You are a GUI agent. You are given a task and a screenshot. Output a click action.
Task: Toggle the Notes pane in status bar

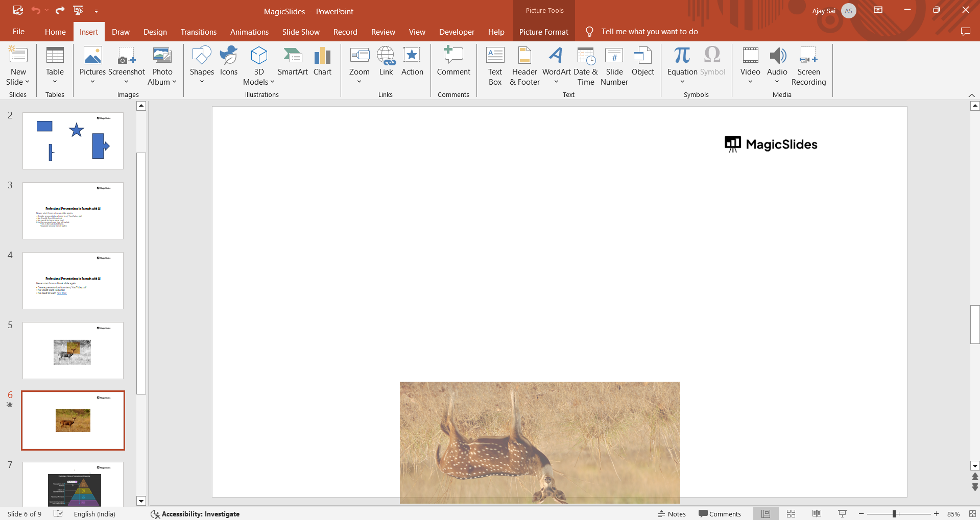tap(672, 514)
